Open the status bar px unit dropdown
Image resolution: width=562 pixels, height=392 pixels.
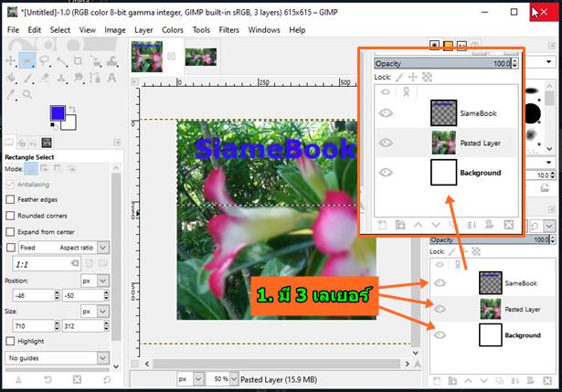(x=191, y=379)
